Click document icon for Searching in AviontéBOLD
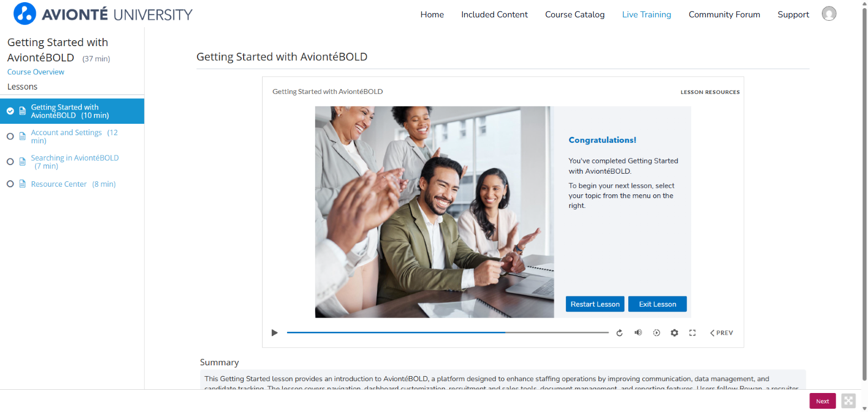The image size is (868, 412). [22, 162]
